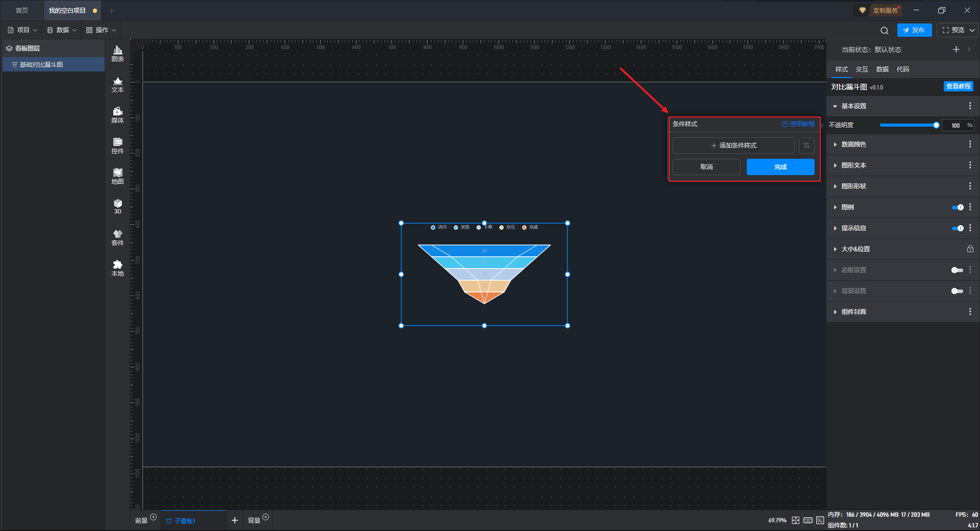Toggle the 图例 legend switch

click(958, 207)
